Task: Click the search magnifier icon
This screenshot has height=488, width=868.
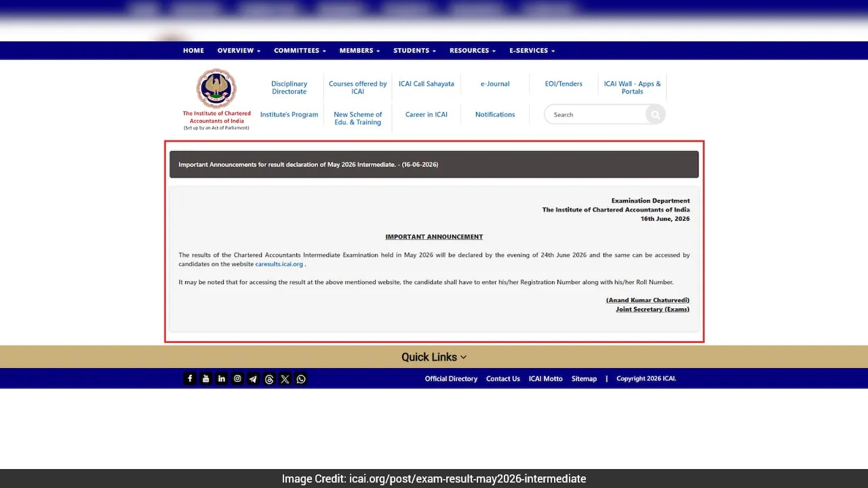Action: [655, 115]
